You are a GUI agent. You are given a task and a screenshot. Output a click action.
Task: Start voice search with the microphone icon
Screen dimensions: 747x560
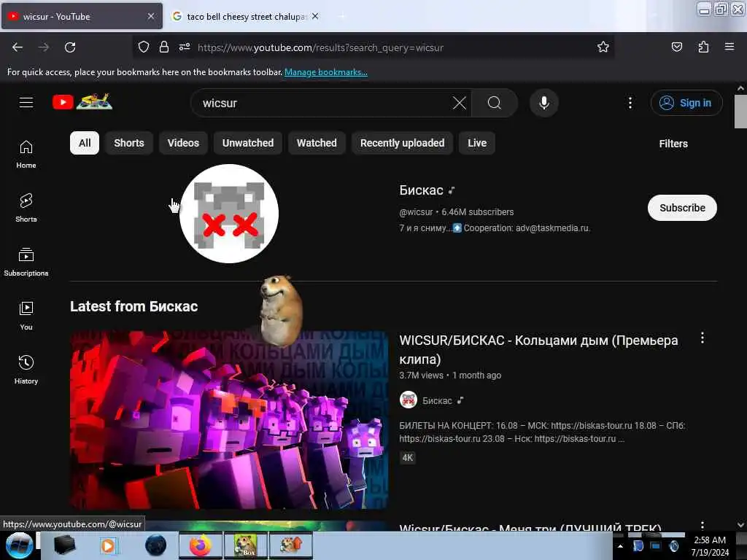pos(543,103)
